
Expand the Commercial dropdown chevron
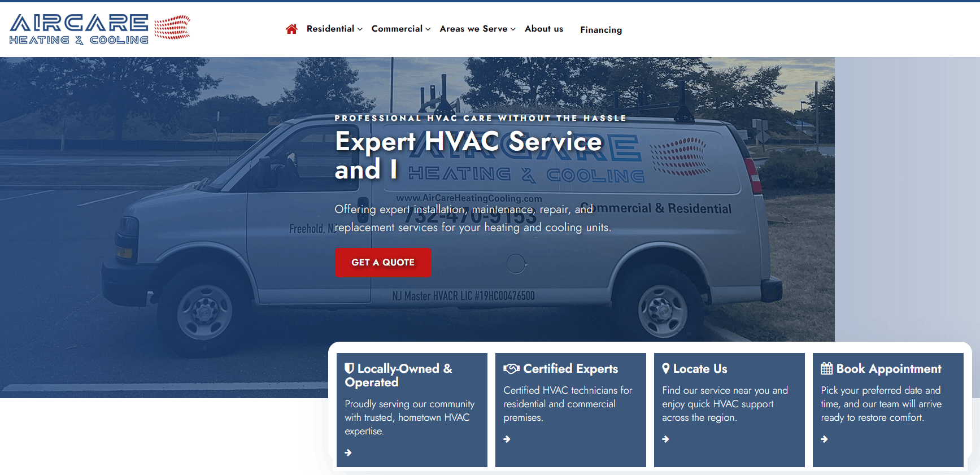point(428,29)
